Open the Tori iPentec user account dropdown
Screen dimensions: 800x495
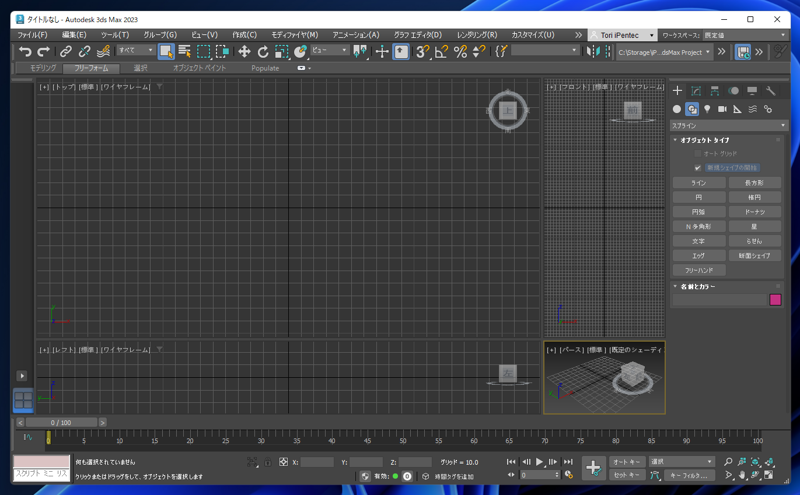[622, 35]
